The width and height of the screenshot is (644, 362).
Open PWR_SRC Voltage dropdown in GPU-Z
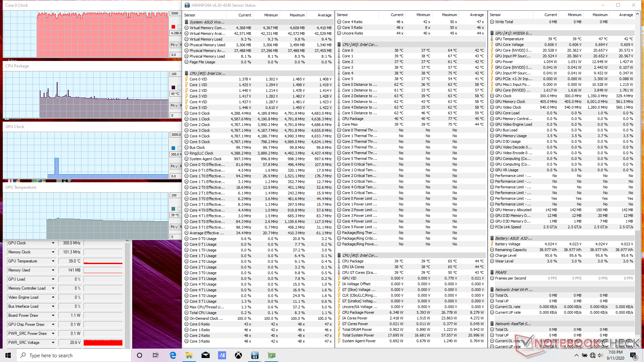click(x=53, y=343)
